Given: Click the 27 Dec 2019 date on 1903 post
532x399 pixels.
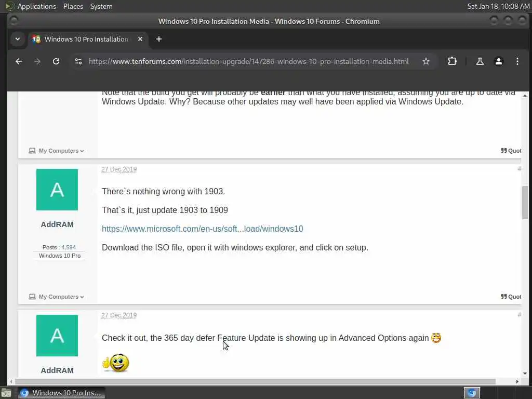Looking at the screenshot, I should click(x=119, y=169).
